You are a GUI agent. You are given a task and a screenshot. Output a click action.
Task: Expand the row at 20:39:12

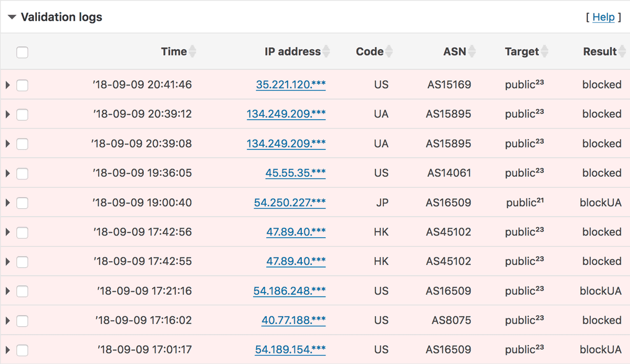click(7, 114)
